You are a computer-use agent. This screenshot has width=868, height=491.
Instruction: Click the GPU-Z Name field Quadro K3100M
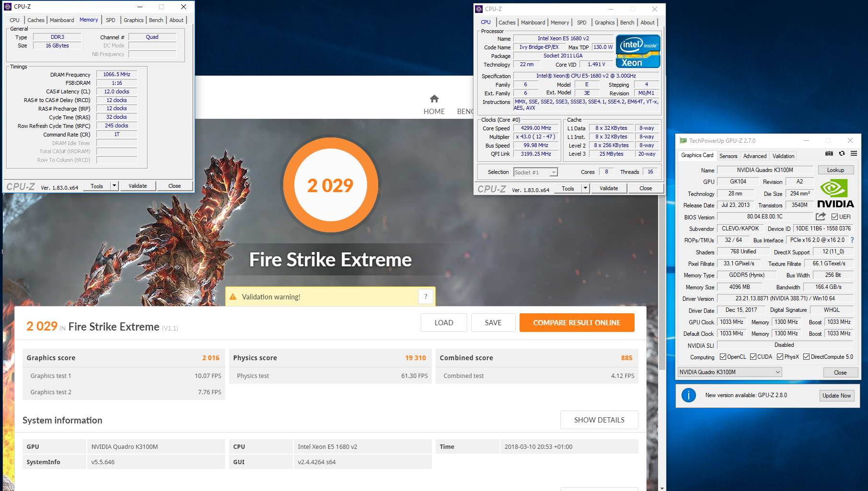click(x=765, y=170)
